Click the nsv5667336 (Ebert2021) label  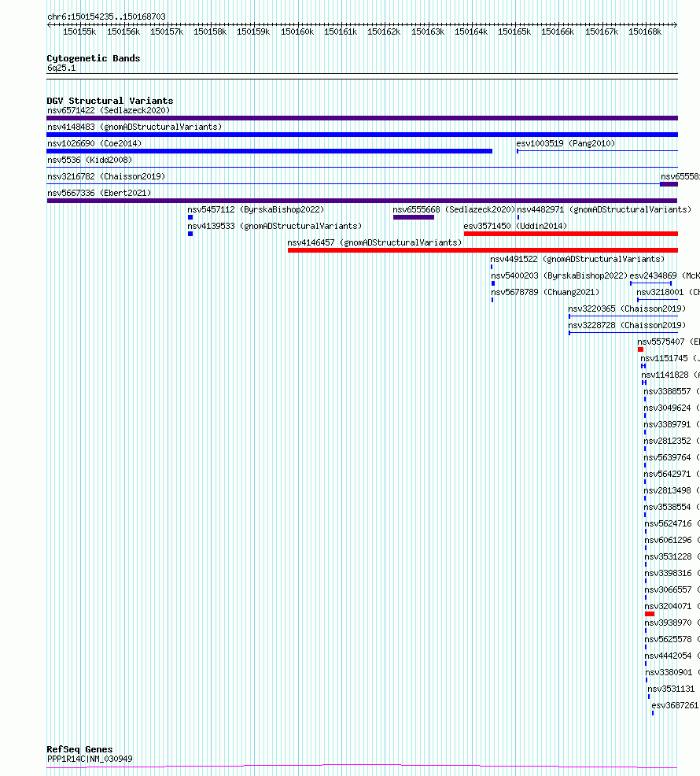click(99, 193)
